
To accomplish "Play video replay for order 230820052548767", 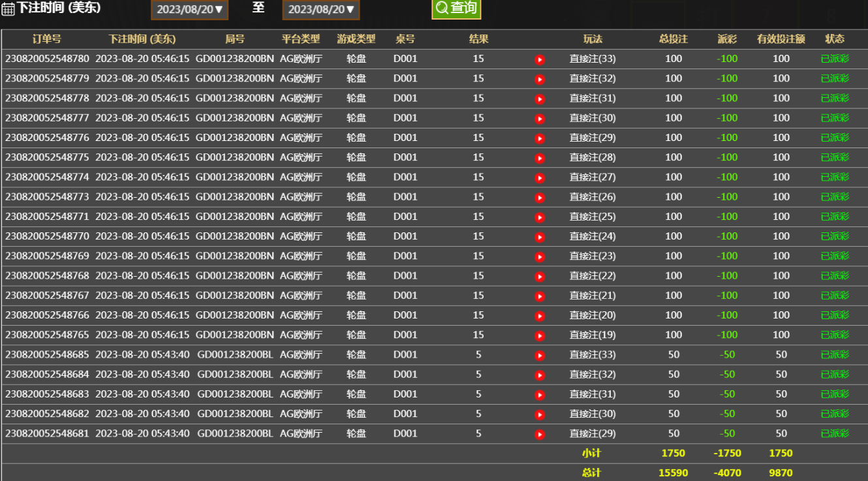I will click(x=540, y=296).
